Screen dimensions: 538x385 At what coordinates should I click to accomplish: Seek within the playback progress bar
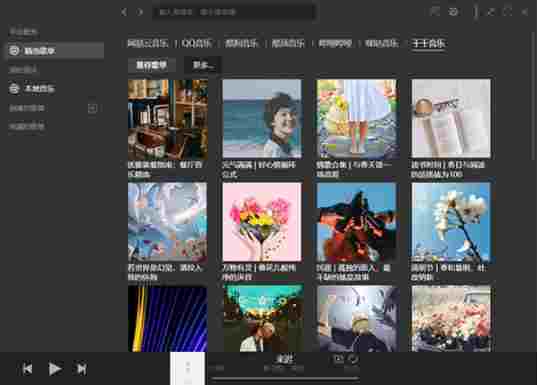[285, 378]
